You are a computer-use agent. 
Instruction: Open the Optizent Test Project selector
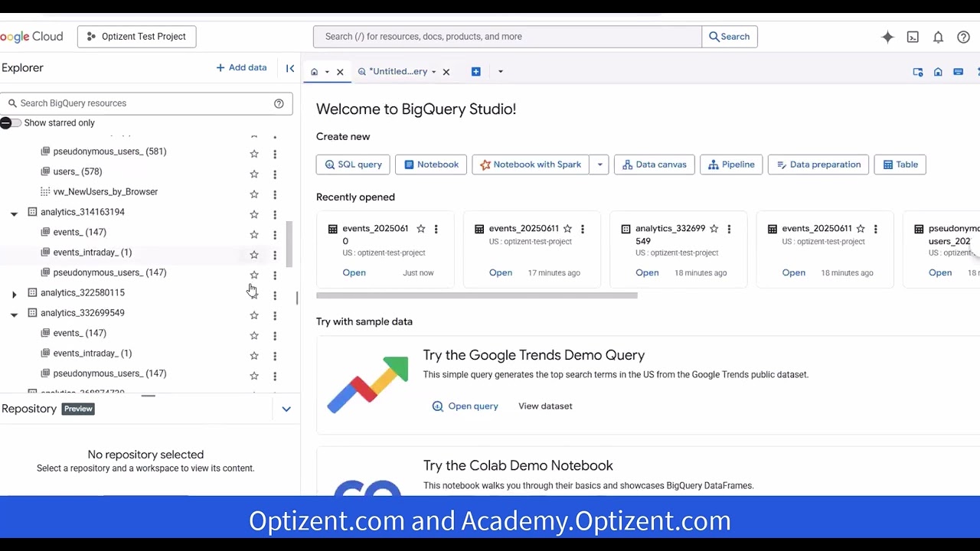click(x=136, y=37)
